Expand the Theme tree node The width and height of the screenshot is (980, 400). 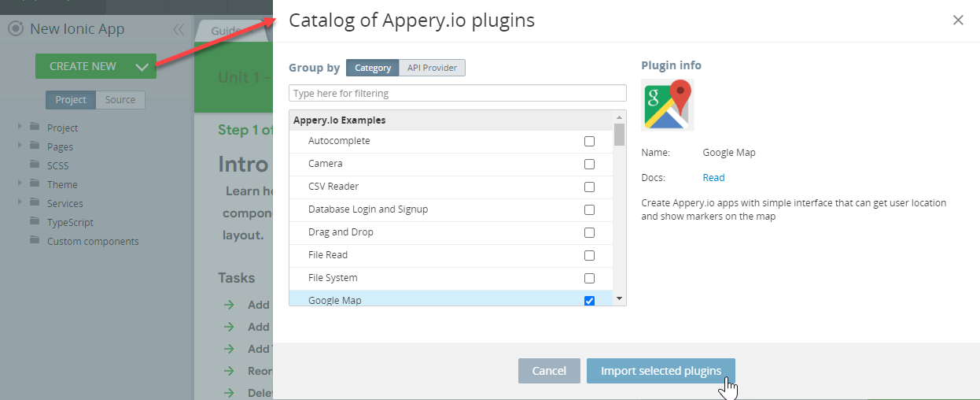pyautogui.click(x=20, y=183)
